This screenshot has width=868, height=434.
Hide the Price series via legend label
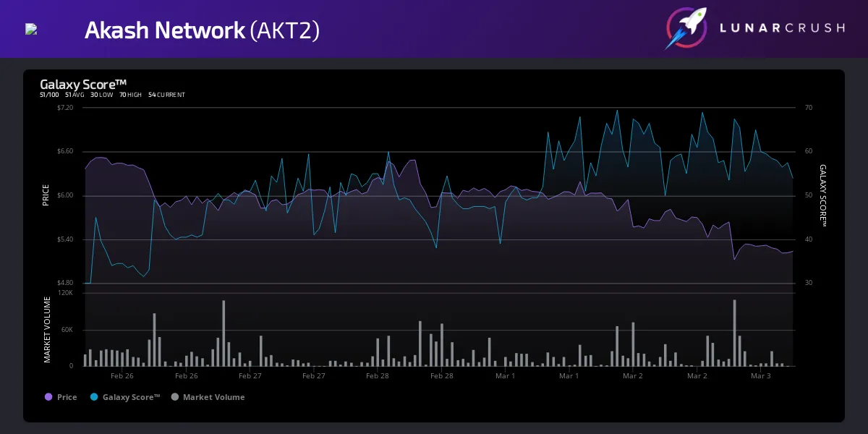click(67, 397)
